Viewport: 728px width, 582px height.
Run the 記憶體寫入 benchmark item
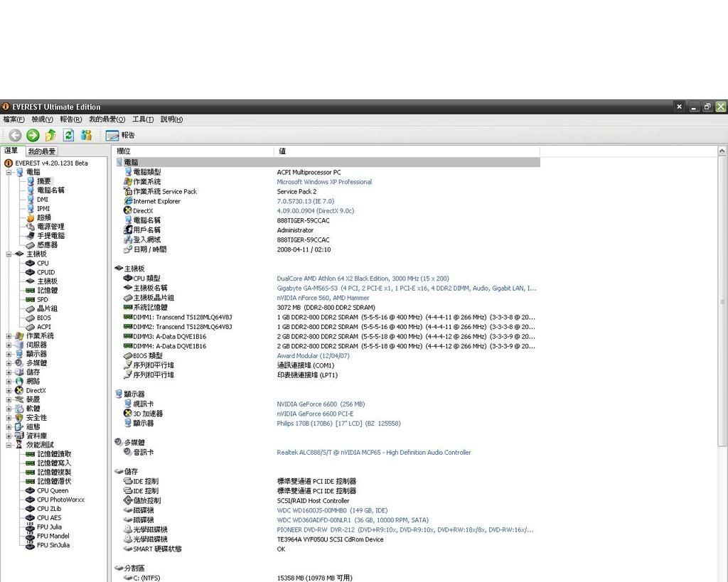pos(54,463)
